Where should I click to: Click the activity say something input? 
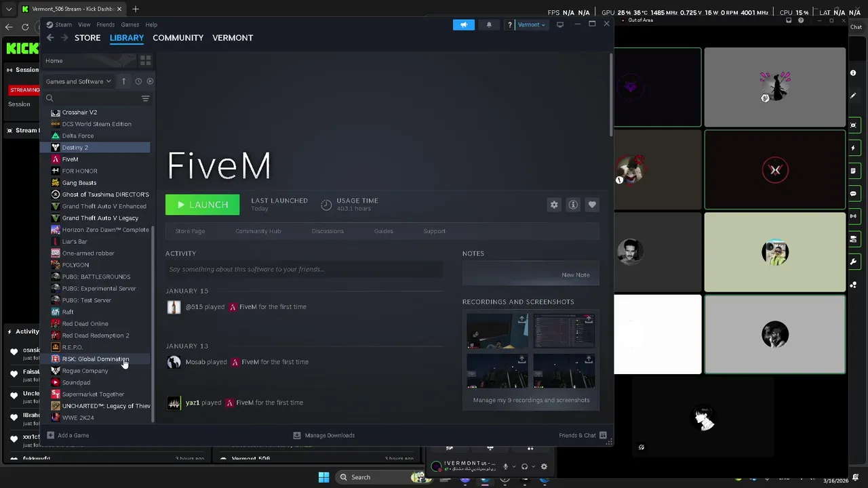point(304,269)
